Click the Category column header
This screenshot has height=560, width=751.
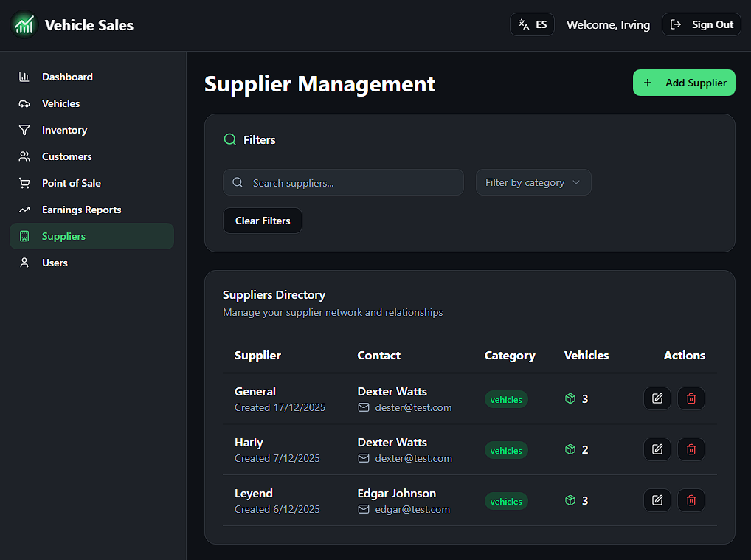[510, 356]
